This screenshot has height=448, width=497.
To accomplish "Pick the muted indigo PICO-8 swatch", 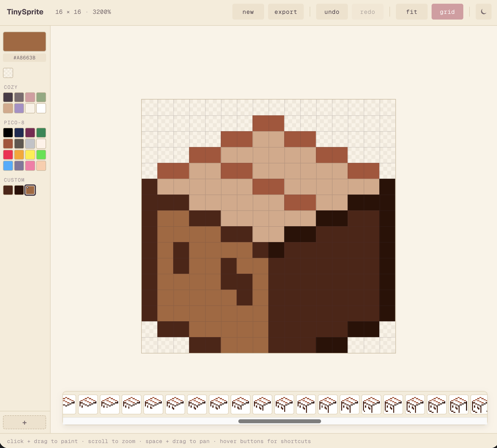I will [x=19, y=166].
